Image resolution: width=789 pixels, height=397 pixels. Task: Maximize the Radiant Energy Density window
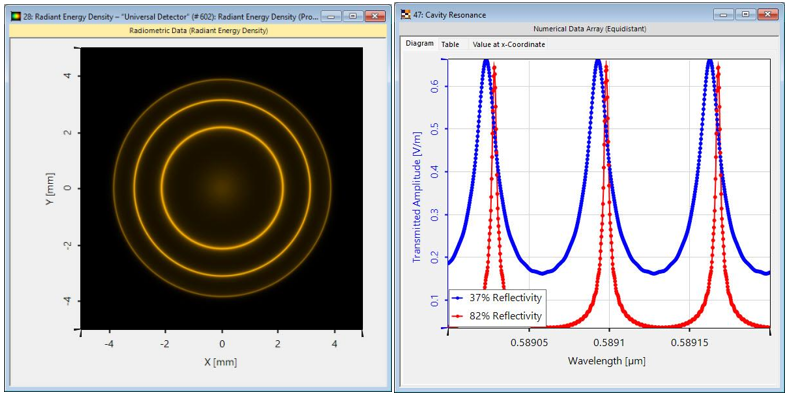(352, 16)
